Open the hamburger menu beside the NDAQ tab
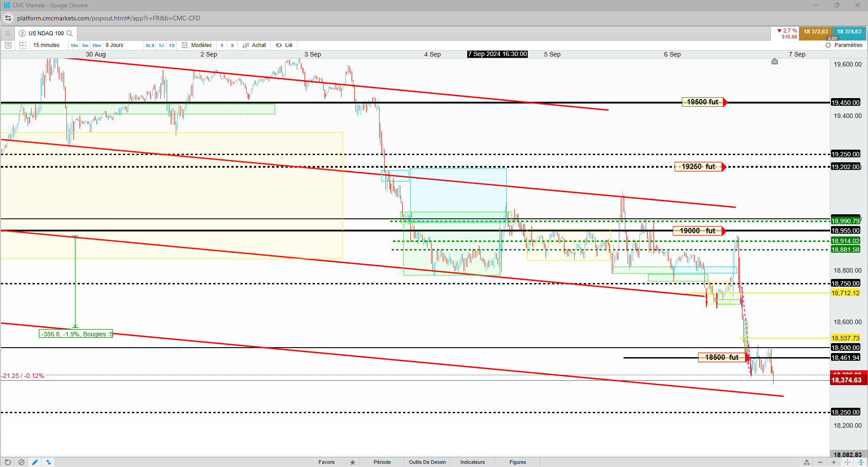The height and width of the screenshot is (467, 868). pyautogui.click(x=8, y=33)
